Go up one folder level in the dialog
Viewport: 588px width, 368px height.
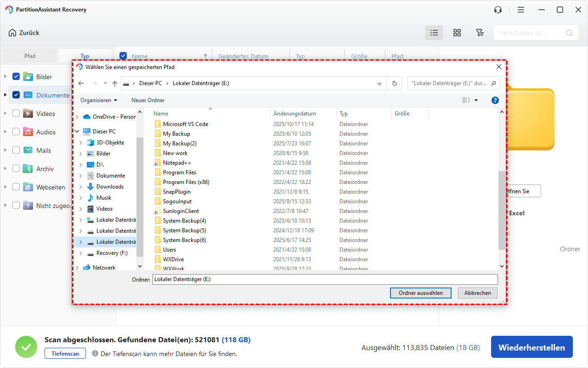(115, 83)
